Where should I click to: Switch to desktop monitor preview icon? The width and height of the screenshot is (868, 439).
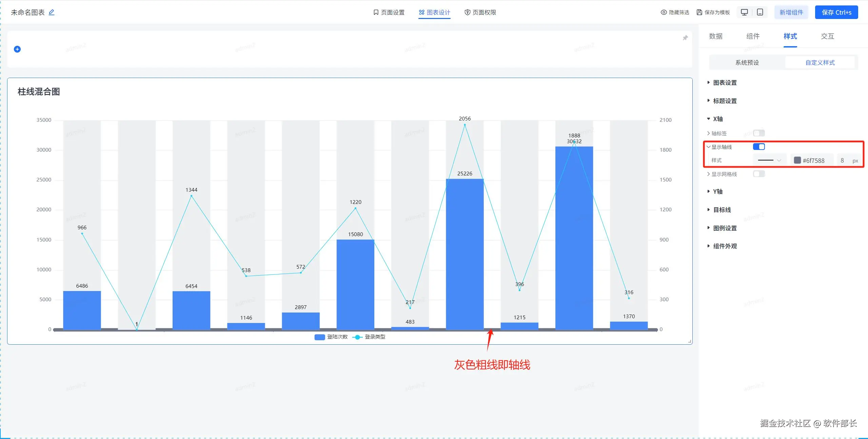[x=744, y=12]
